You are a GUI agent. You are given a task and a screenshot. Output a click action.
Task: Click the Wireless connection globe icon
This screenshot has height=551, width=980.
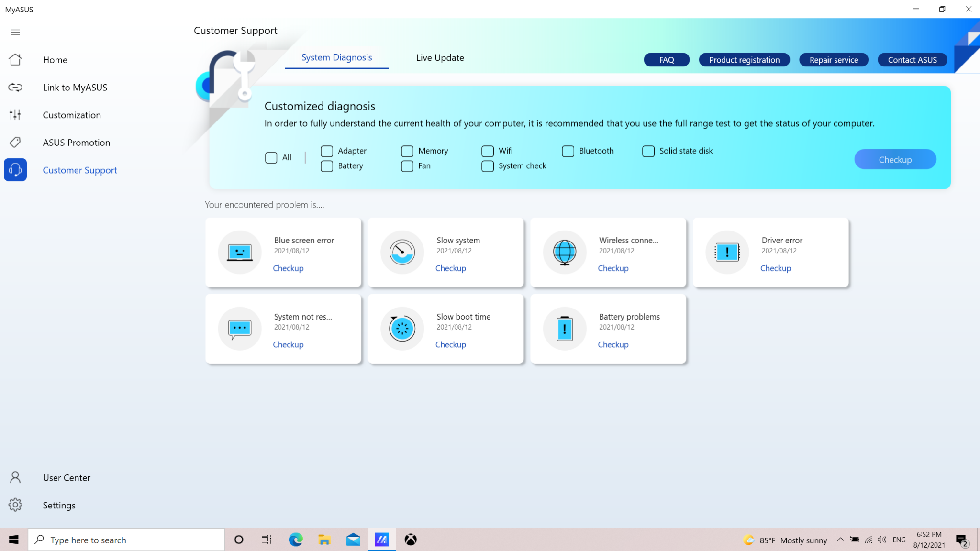(565, 252)
